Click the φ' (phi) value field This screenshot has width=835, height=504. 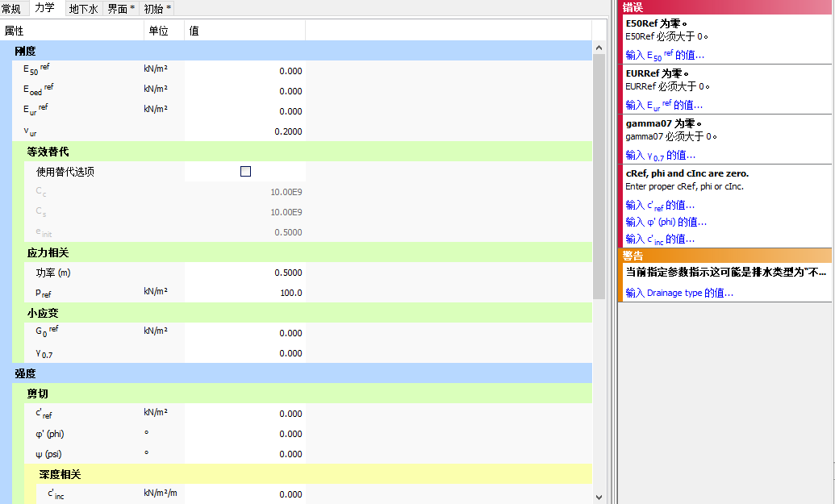[245, 434]
